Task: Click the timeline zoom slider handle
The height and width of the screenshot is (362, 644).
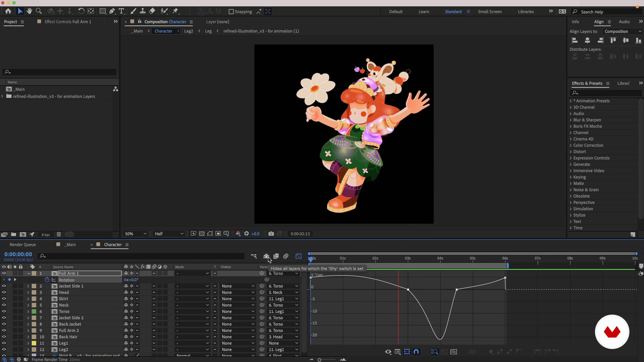Action: (x=319, y=360)
